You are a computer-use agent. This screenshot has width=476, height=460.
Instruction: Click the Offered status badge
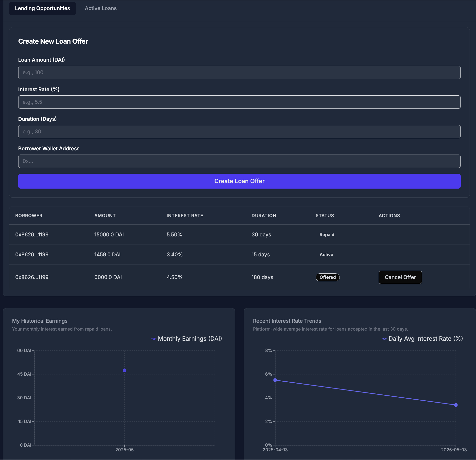coord(327,277)
